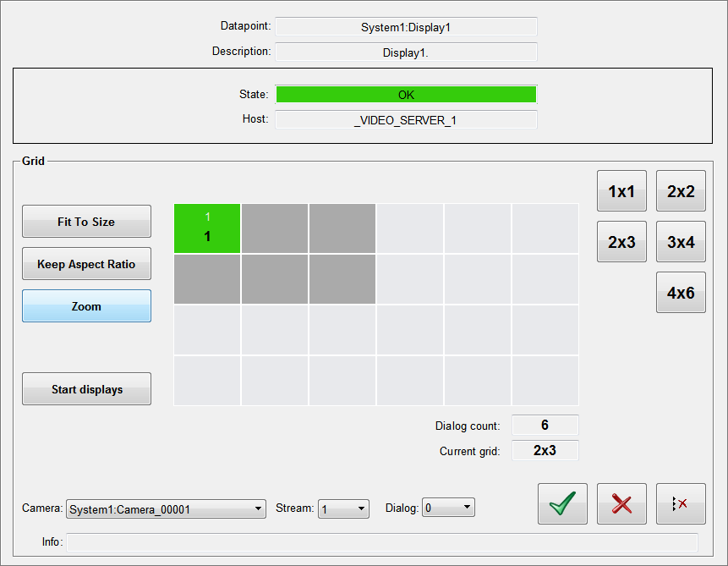Screen dimensions: 728x566
Task: Click the Host field _VIDEO_SERVER_1
Action: pos(406,120)
